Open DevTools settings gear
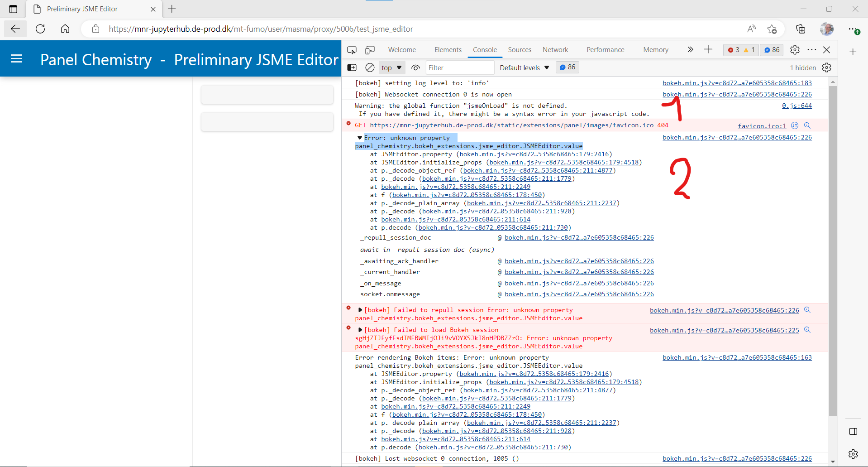The image size is (868, 467). point(795,50)
